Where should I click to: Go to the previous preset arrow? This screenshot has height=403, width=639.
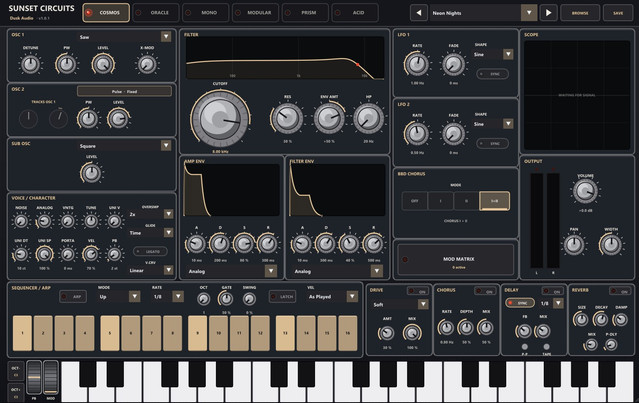419,13
